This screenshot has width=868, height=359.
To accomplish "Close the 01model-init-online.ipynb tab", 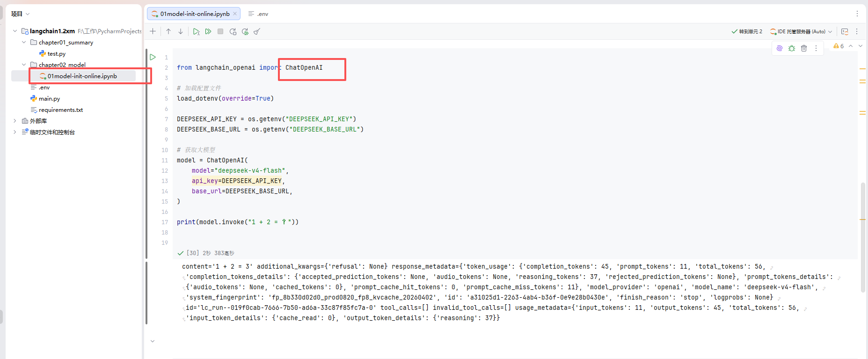I will [x=235, y=14].
